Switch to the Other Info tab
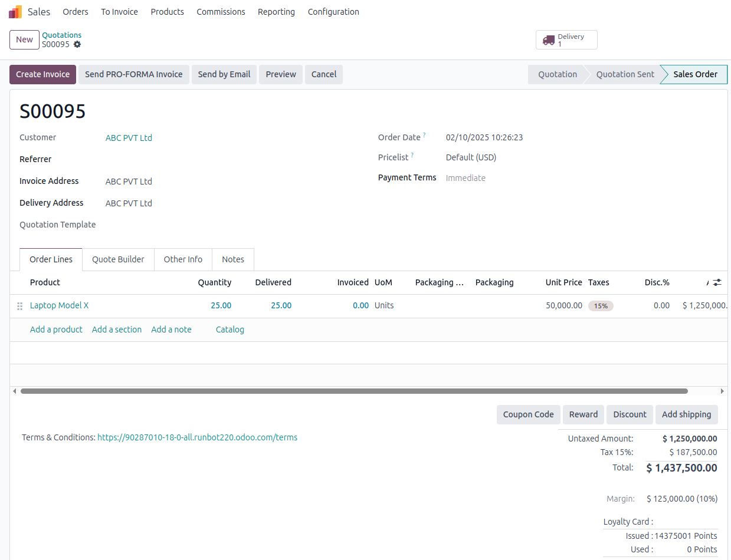 [x=183, y=259]
